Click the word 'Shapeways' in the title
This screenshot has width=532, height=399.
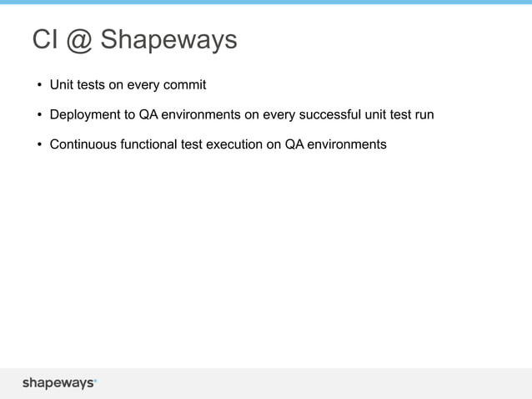click(x=169, y=40)
